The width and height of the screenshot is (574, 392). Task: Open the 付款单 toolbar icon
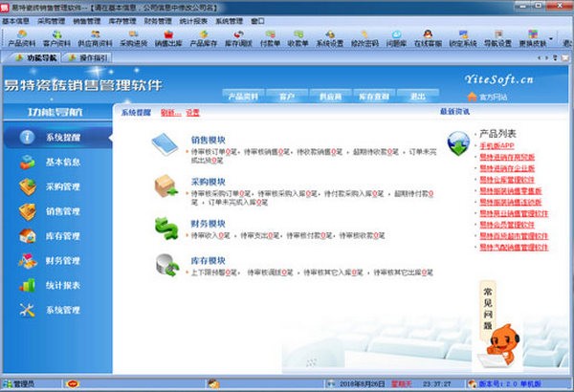click(270, 37)
